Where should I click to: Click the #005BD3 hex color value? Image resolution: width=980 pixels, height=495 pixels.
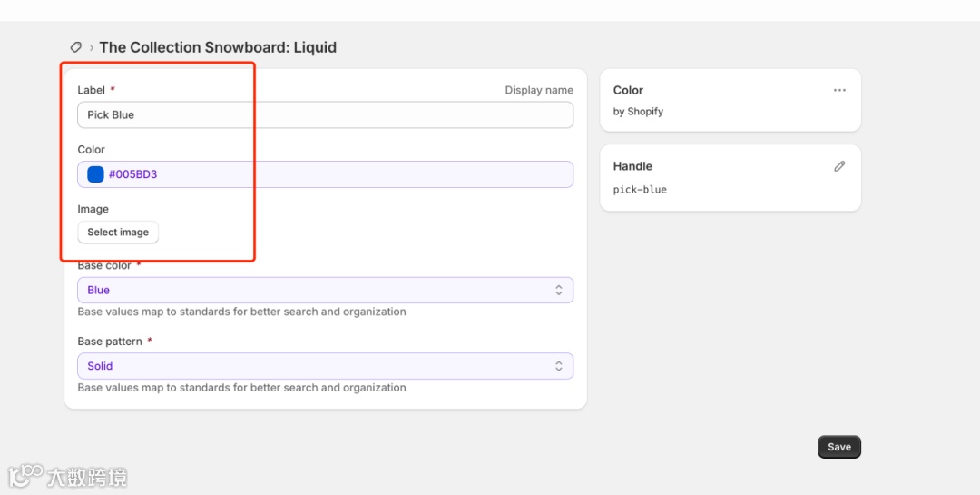pyautogui.click(x=133, y=174)
